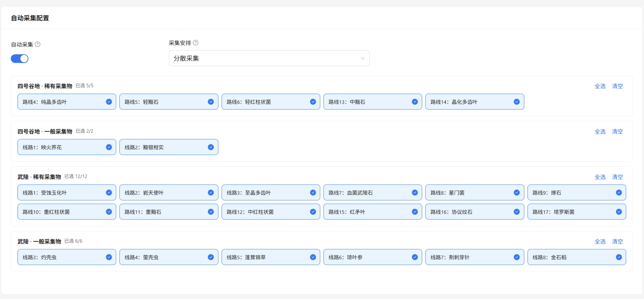Toggle 路线15：红矛叶
Image resolution: width=644 pixels, height=299 pixels.
coord(373,212)
